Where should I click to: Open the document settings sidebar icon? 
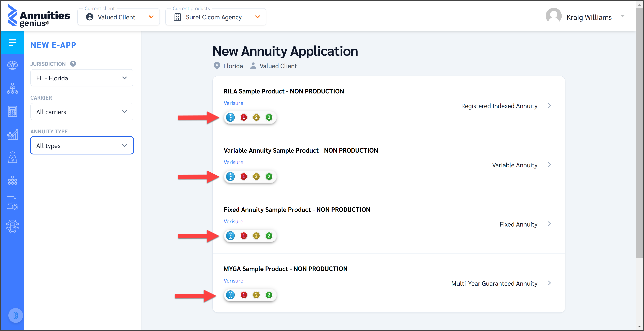pos(13,203)
